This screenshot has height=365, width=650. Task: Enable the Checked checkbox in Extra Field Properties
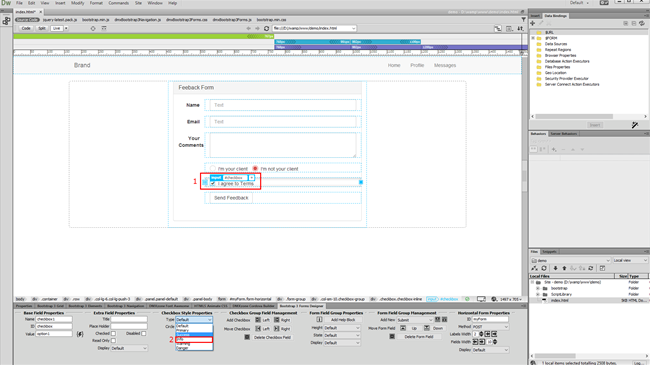[x=113, y=334]
